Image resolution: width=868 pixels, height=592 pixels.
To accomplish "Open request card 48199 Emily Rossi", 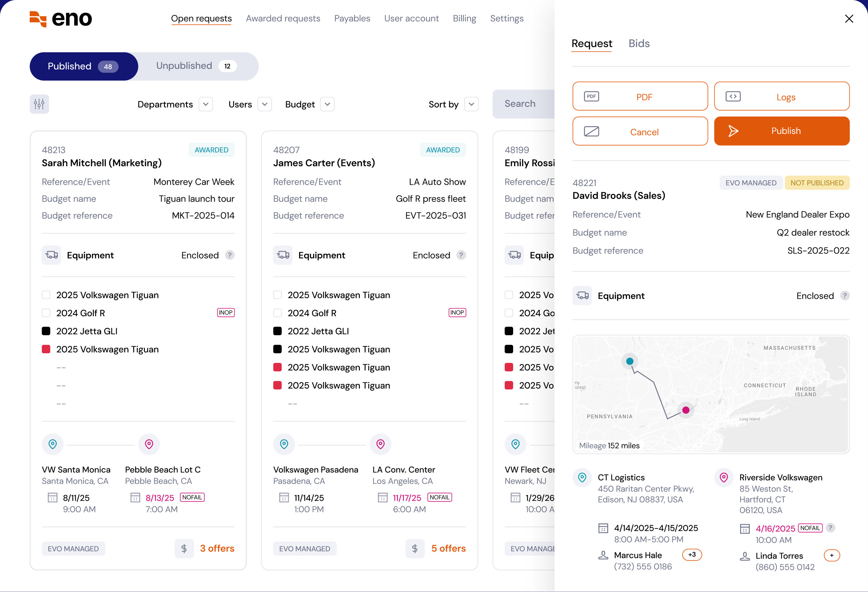I will 524,350.
